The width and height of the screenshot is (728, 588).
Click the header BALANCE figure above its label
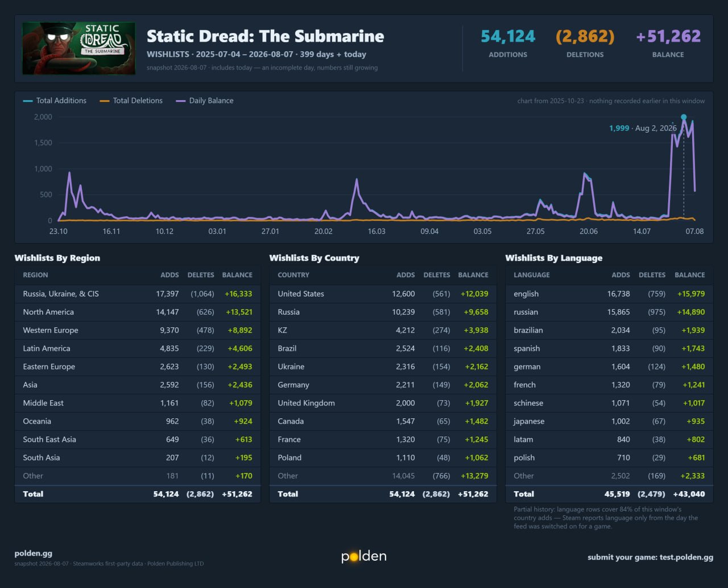(x=668, y=36)
